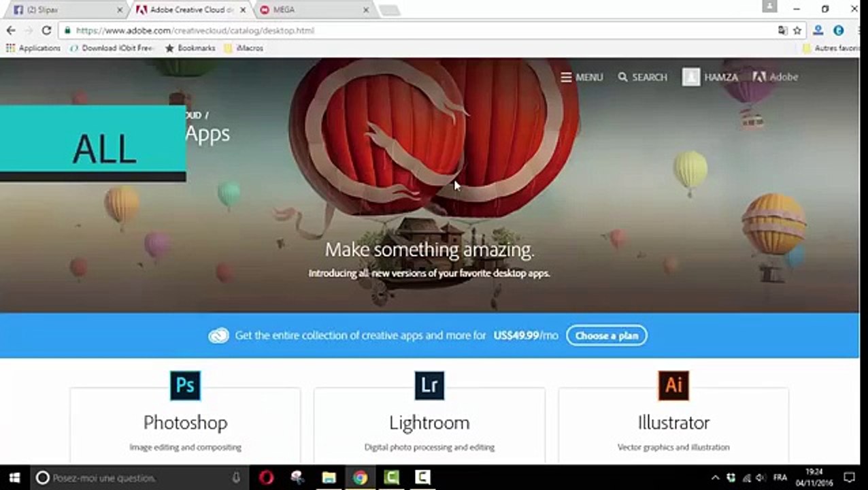This screenshot has width=868, height=490.
Task: Click Vector graphics and illustration text
Action: click(673, 447)
